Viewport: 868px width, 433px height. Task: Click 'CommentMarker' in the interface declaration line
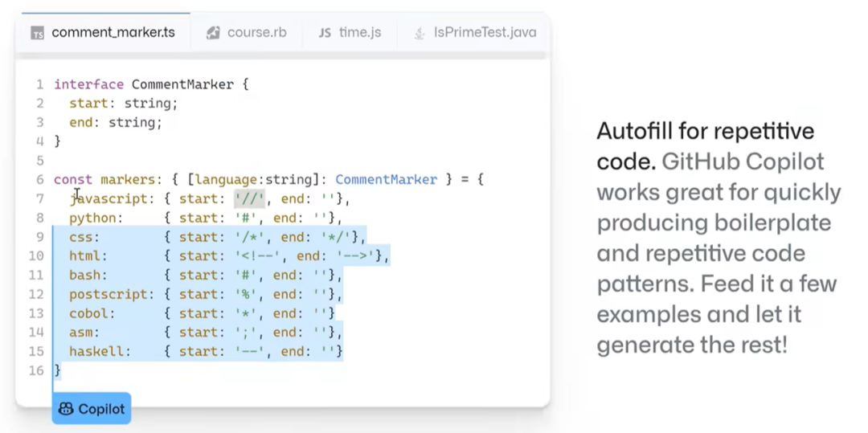(x=182, y=84)
